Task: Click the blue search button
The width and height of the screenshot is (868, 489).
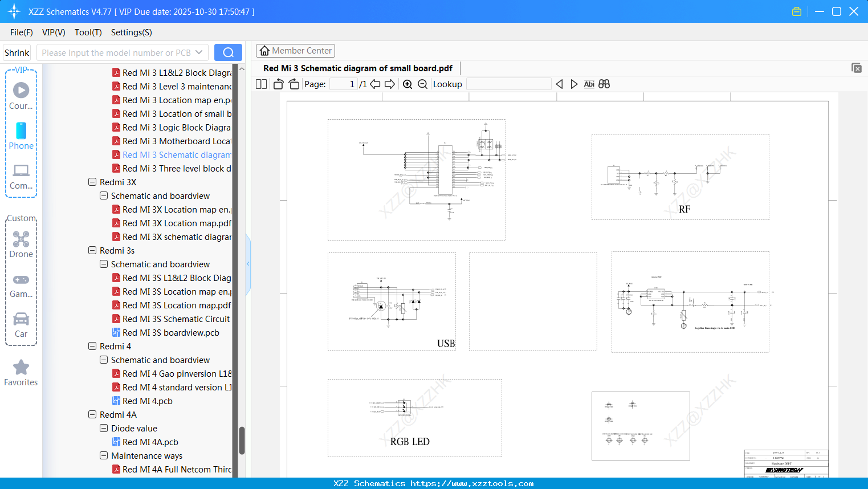Action: [228, 52]
